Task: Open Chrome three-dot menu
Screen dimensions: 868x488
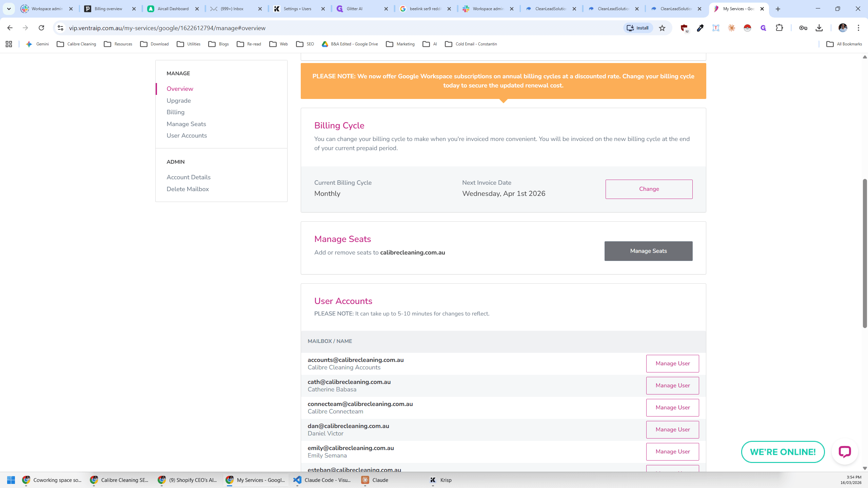Action: (x=859, y=28)
